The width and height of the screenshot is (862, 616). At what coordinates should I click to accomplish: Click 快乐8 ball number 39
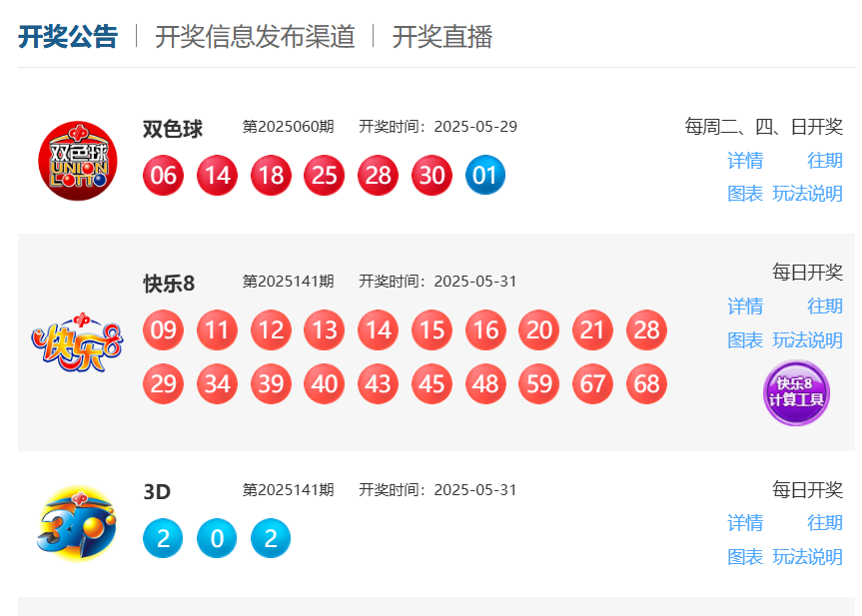(271, 383)
